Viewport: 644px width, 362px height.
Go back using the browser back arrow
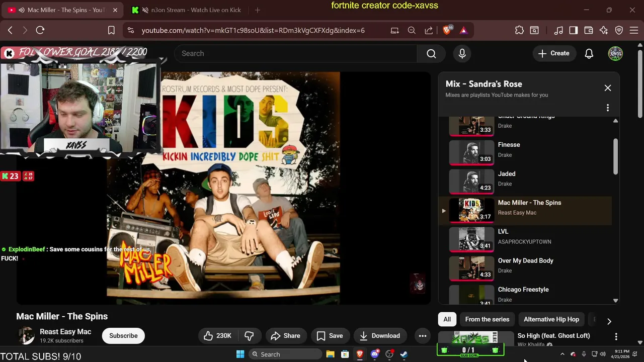point(10,30)
